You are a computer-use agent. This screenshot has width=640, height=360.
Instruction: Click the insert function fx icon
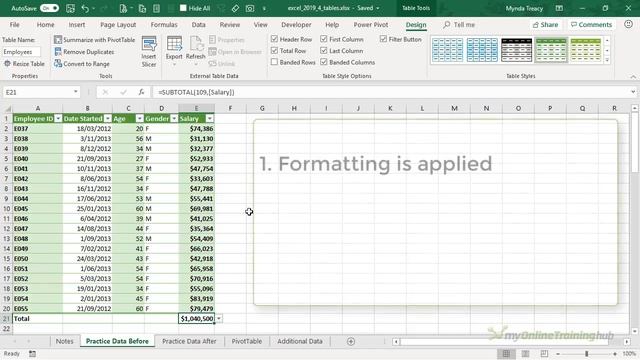tap(141, 92)
